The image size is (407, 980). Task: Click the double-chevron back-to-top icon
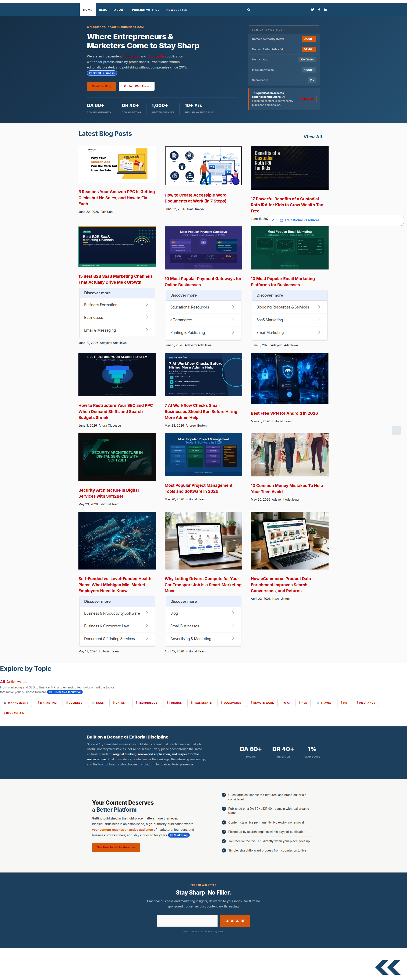(x=387, y=967)
